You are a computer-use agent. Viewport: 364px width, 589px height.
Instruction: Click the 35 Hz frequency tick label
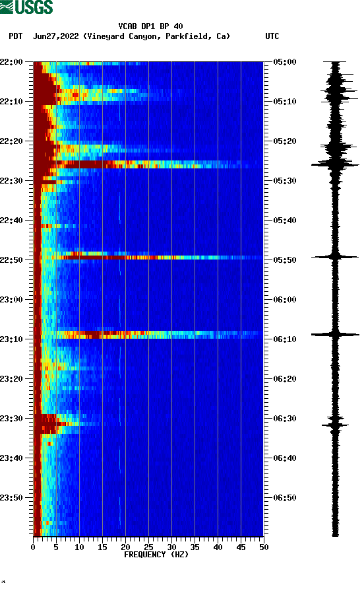tap(195, 547)
